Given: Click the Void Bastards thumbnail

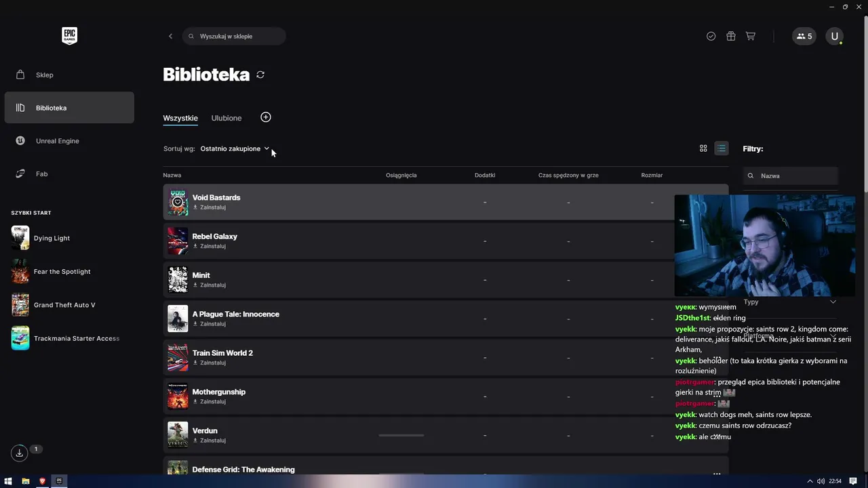Looking at the screenshot, I should 178,202.
